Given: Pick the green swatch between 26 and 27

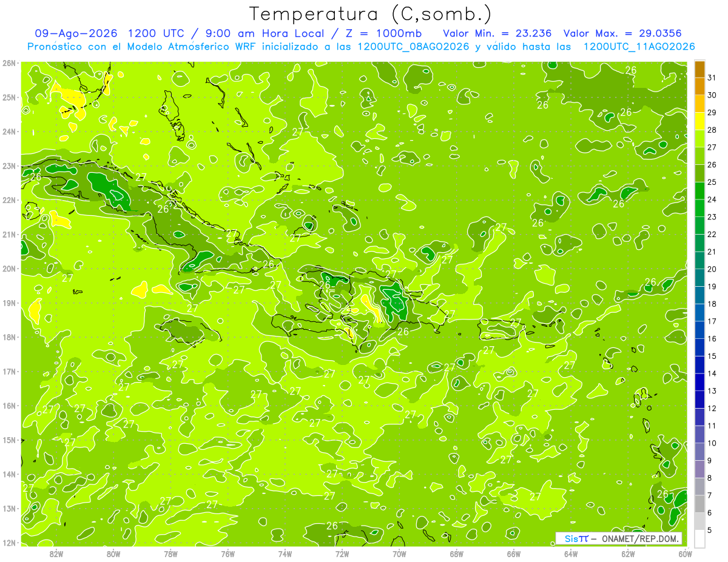Looking at the screenshot, I should point(699,156).
